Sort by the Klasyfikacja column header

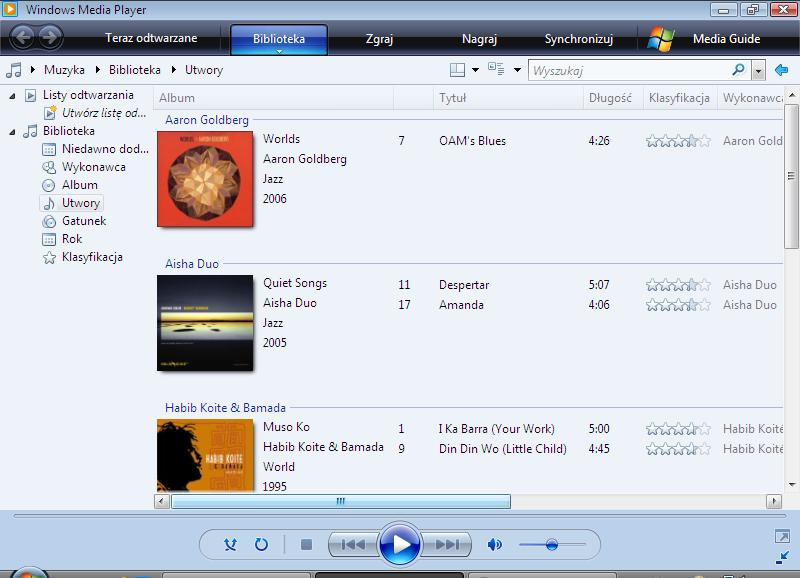click(679, 98)
